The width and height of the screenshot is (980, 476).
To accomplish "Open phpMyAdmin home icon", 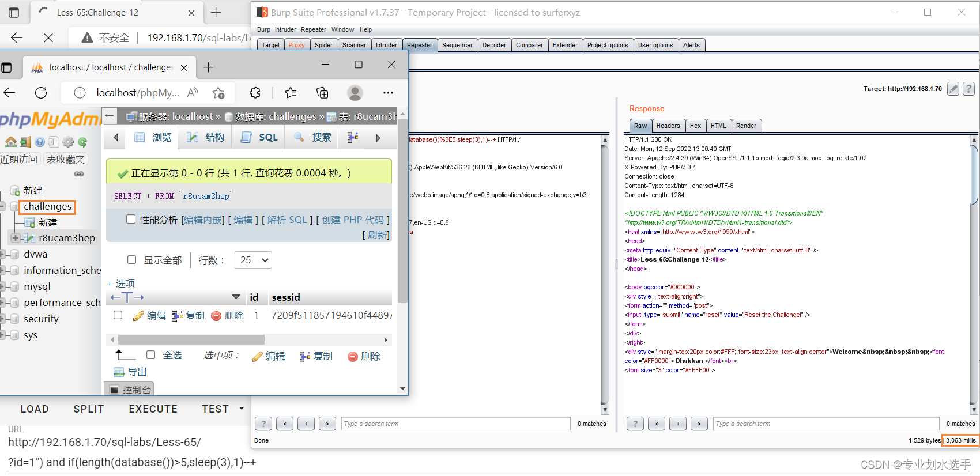I will tap(11, 142).
